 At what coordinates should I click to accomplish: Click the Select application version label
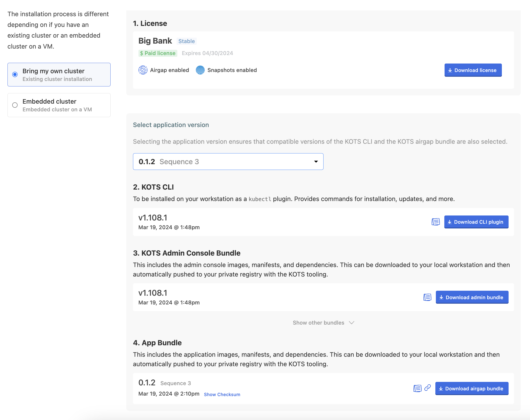point(171,125)
